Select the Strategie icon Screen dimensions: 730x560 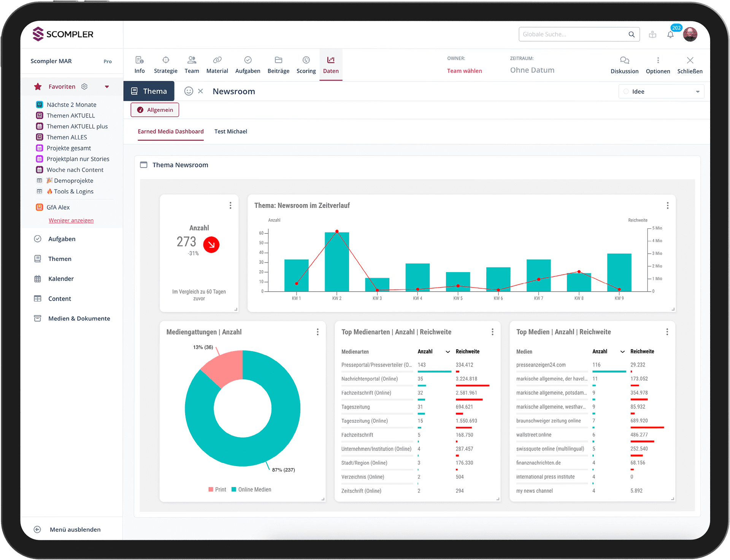click(165, 64)
